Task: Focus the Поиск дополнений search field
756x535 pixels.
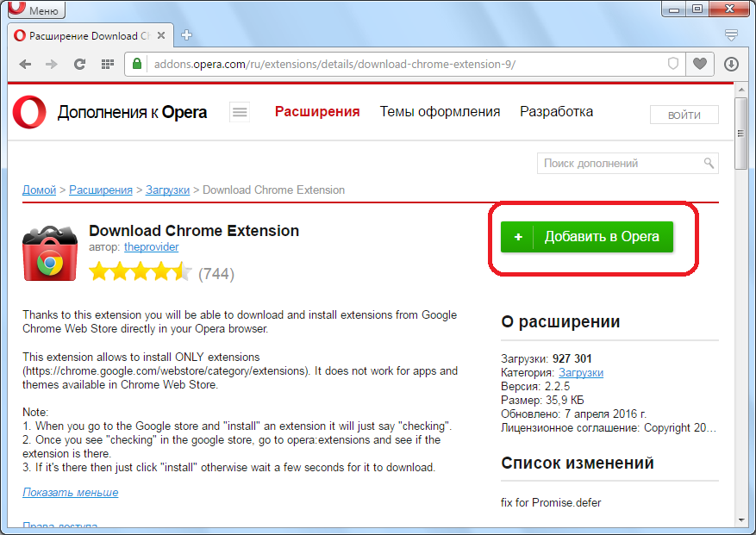Action: pos(619,163)
